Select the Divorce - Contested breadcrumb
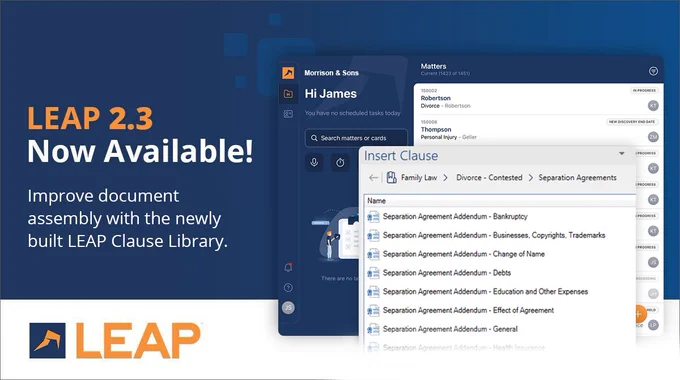The width and height of the screenshot is (680, 380). (489, 177)
